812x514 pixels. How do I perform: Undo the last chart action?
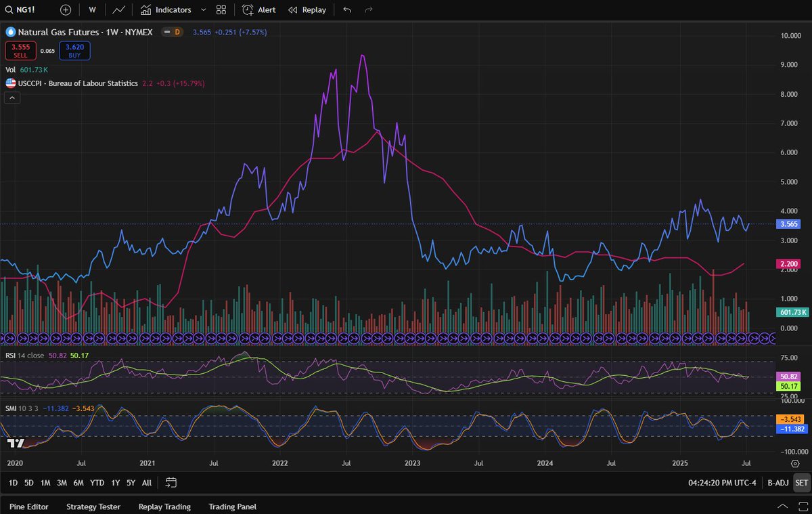point(347,9)
